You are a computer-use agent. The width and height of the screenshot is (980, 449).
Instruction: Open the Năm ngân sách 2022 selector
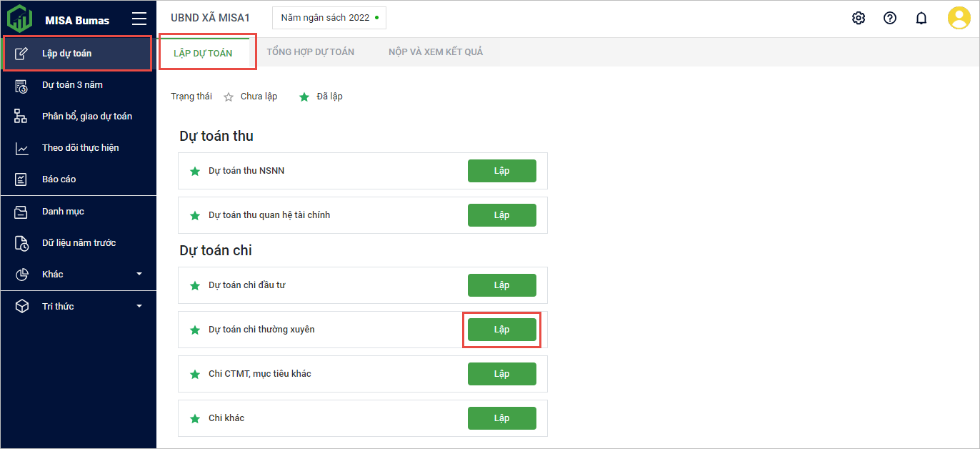click(x=329, y=18)
